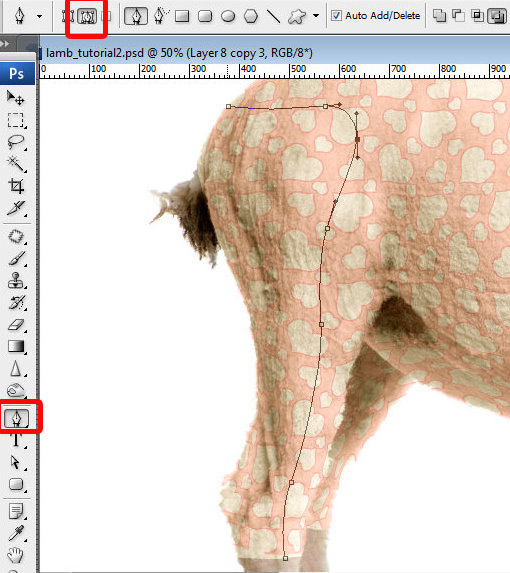This screenshot has width=510, height=573.
Task: Select the Move tool
Action: [x=15, y=98]
